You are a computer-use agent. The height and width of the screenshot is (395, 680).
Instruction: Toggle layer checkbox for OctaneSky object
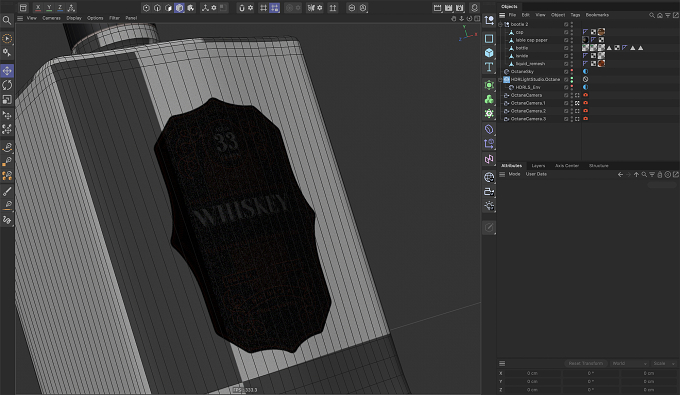pyautogui.click(x=566, y=72)
